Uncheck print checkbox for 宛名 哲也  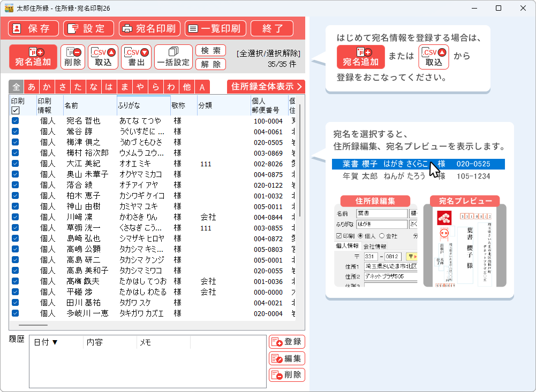coord(16,121)
